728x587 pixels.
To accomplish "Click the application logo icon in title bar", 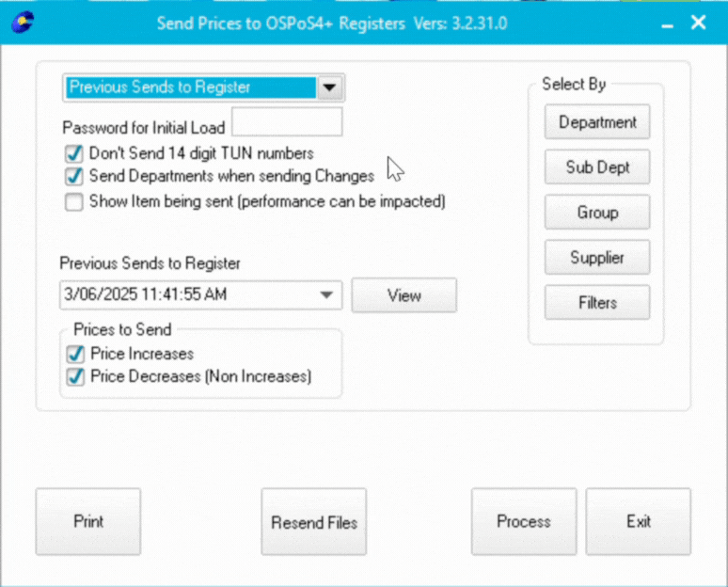I will coord(23,23).
